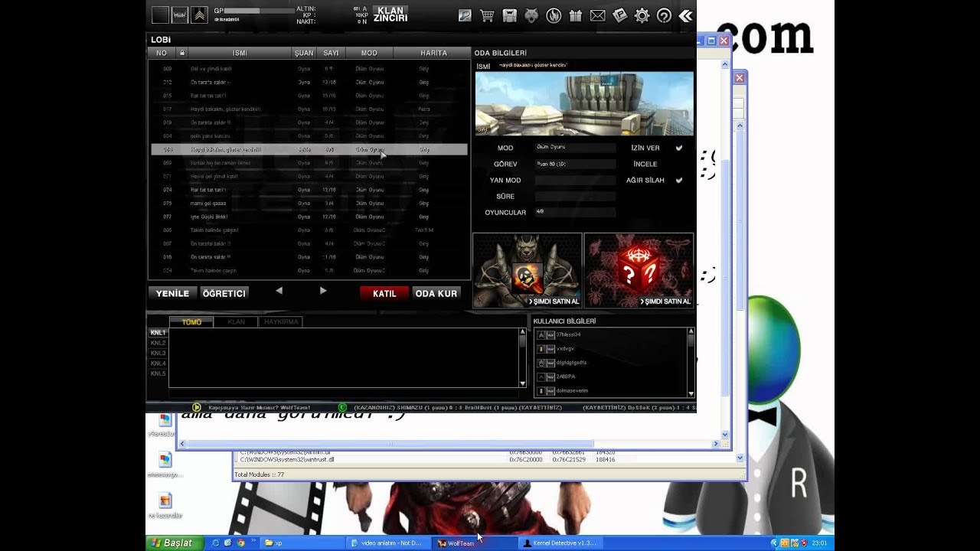Open the help question mark icon

665,15
